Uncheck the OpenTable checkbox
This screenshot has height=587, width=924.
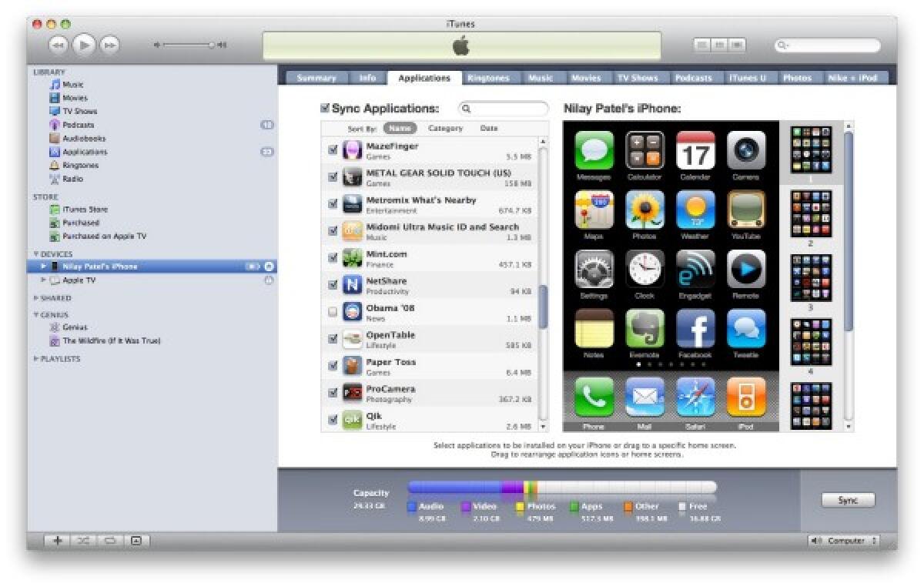pos(333,339)
